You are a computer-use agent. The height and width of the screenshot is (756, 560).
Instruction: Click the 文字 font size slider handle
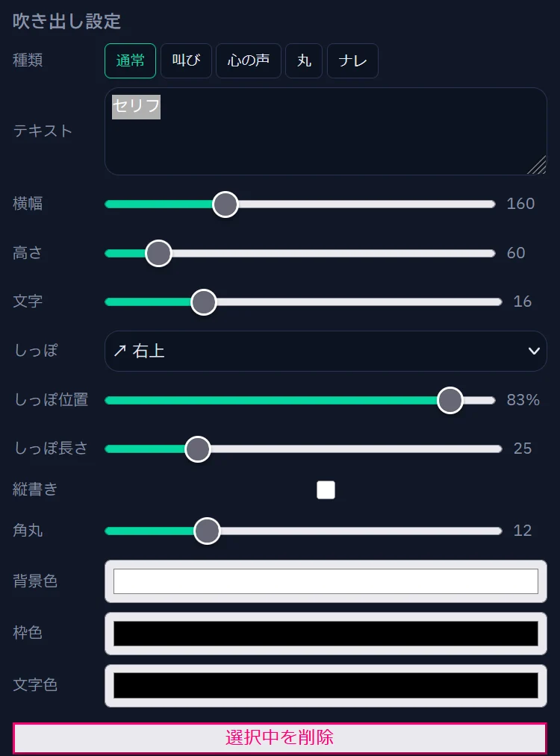point(203,302)
